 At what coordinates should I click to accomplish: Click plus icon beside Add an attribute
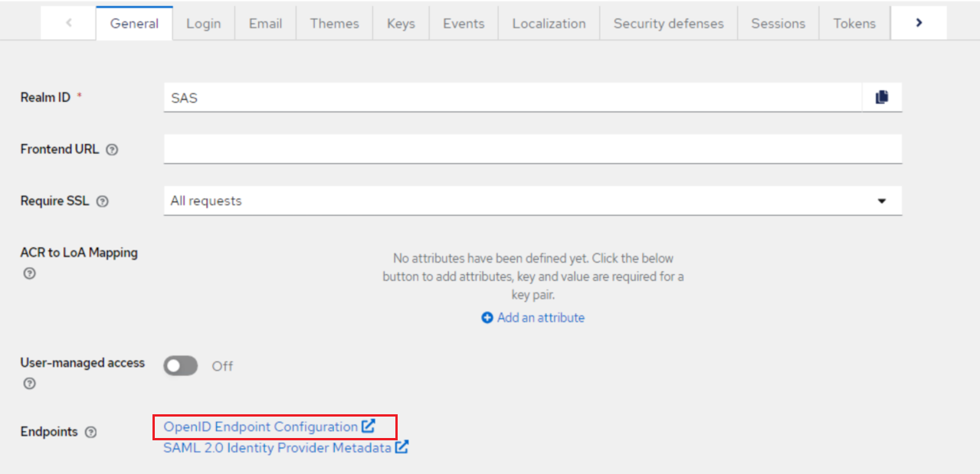coord(487,318)
